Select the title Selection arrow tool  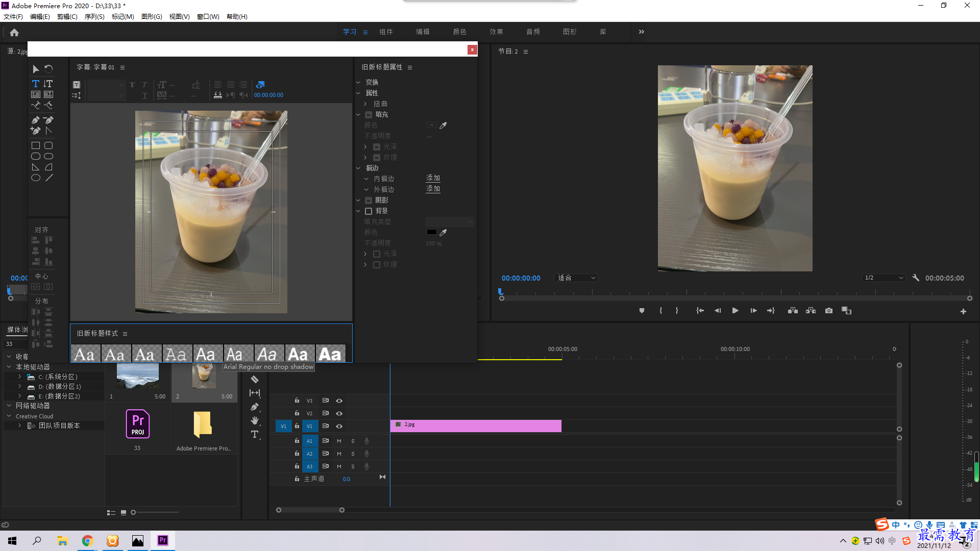click(x=36, y=69)
